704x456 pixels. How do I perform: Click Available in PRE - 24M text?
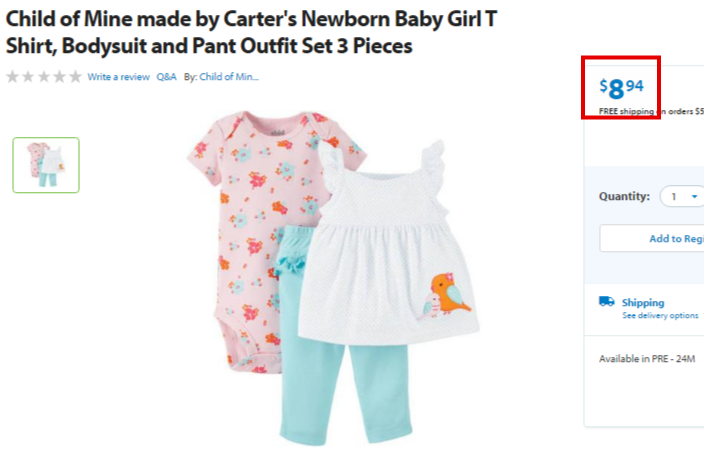[647, 359]
